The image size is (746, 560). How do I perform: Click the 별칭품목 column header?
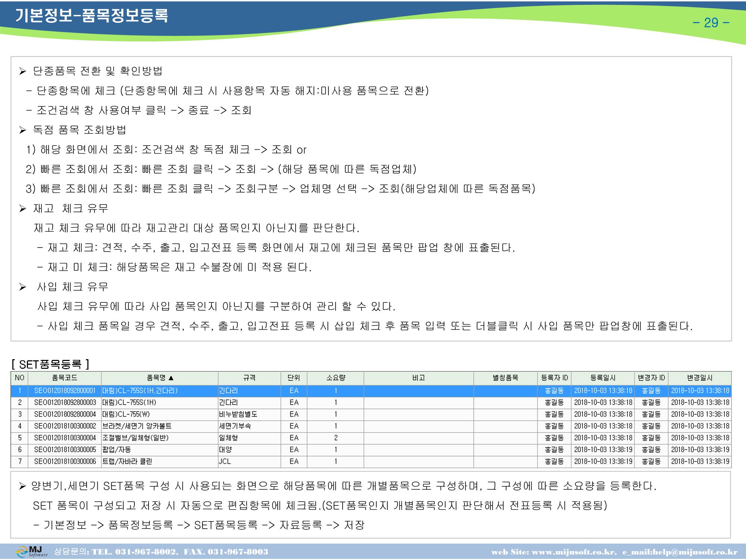(x=505, y=378)
